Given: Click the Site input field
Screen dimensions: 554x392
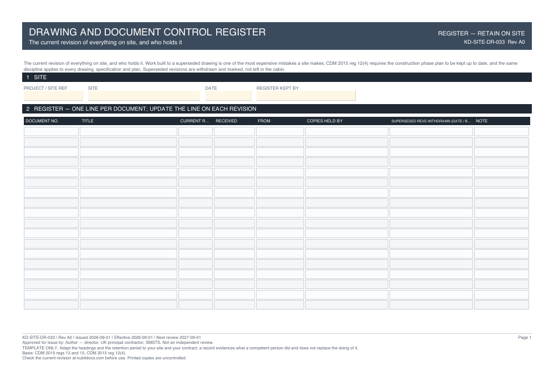Looking at the screenshot, I should [x=144, y=96].
